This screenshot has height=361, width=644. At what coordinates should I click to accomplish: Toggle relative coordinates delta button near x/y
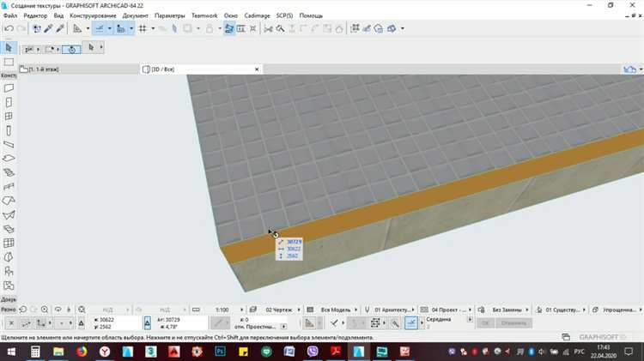82,323
